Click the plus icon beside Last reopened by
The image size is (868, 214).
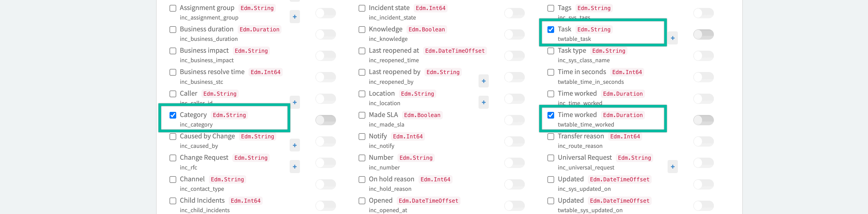pos(484,81)
